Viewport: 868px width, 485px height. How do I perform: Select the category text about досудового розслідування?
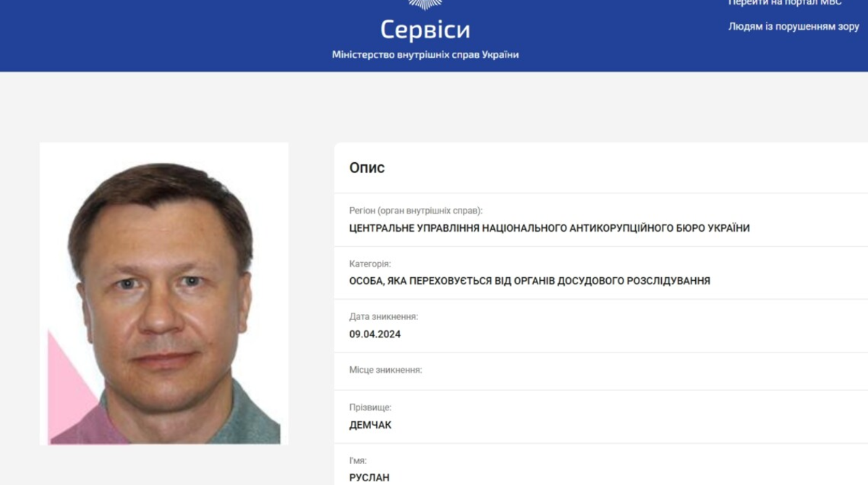pyautogui.click(x=529, y=281)
